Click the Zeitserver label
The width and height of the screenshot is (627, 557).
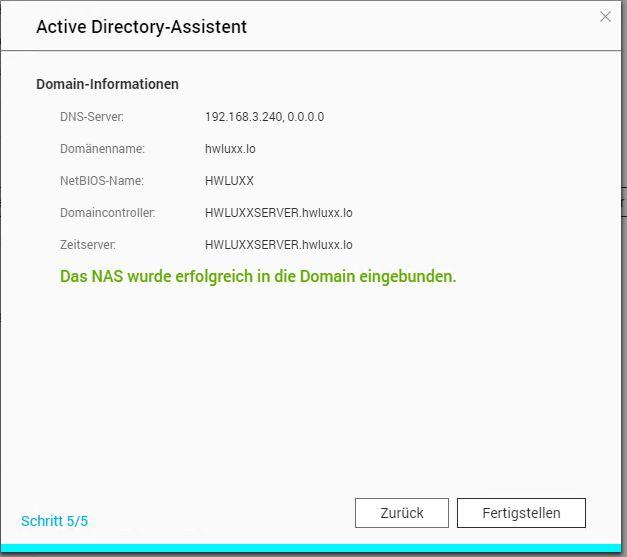pyautogui.click(x=88, y=245)
